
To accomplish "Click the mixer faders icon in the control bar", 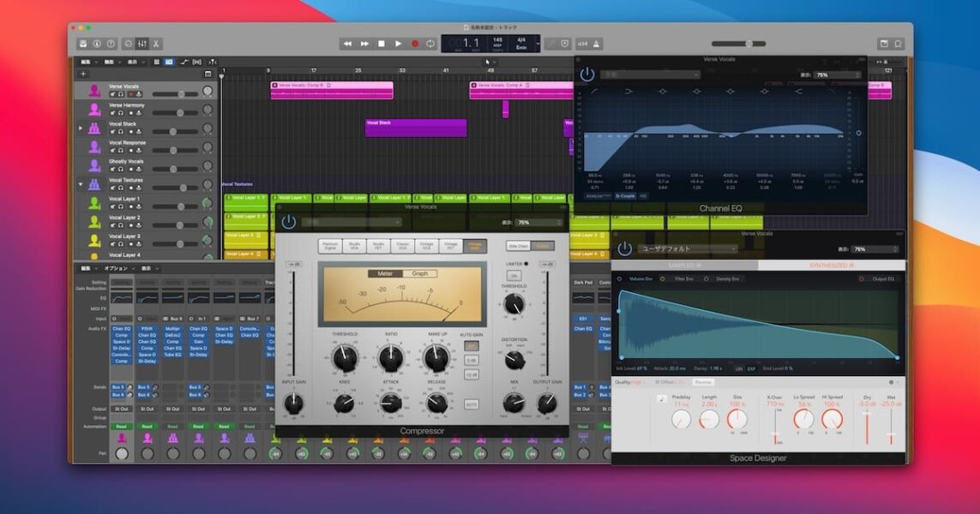I will (x=143, y=43).
